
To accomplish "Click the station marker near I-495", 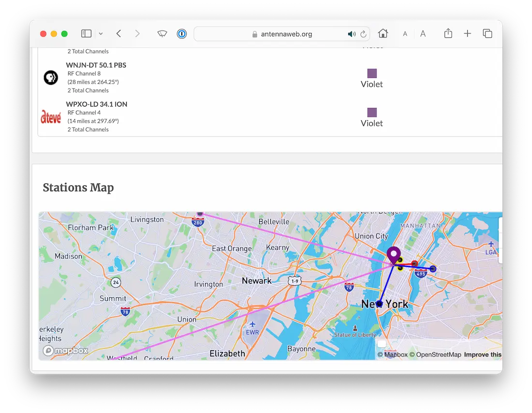I will point(433,269).
